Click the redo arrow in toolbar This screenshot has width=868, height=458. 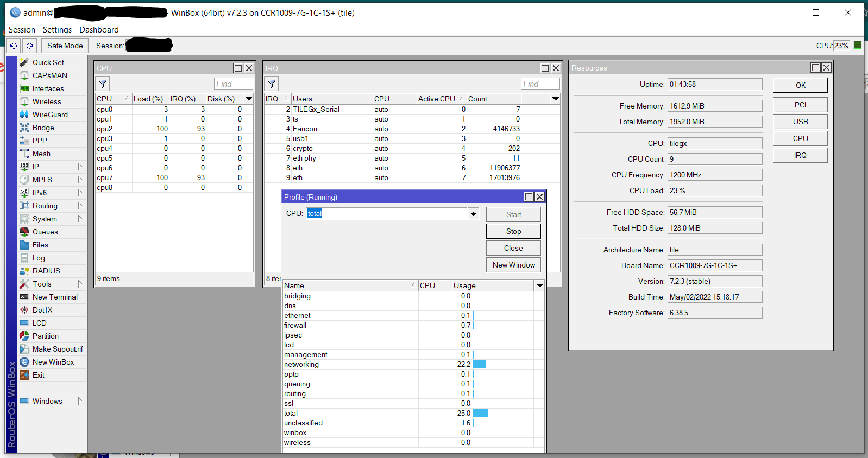pyautogui.click(x=30, y=46)
